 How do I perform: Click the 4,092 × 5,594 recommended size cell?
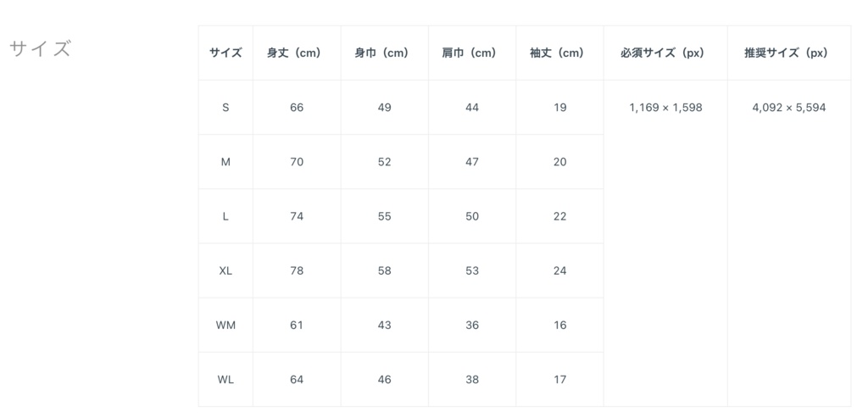[x=788, y=108]
